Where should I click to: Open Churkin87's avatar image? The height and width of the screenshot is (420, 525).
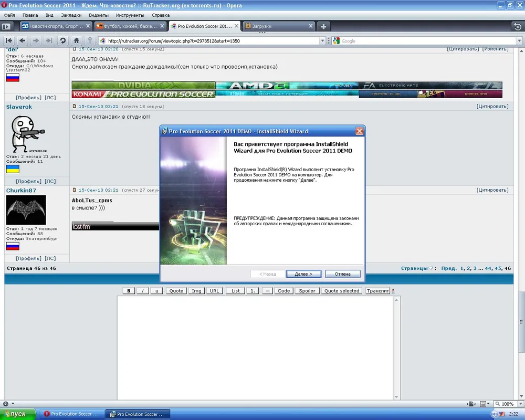coord(26,210)
